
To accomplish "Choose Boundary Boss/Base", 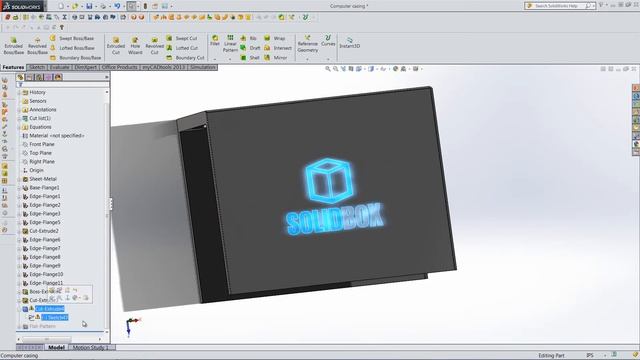I will click(x=76, y=58).
